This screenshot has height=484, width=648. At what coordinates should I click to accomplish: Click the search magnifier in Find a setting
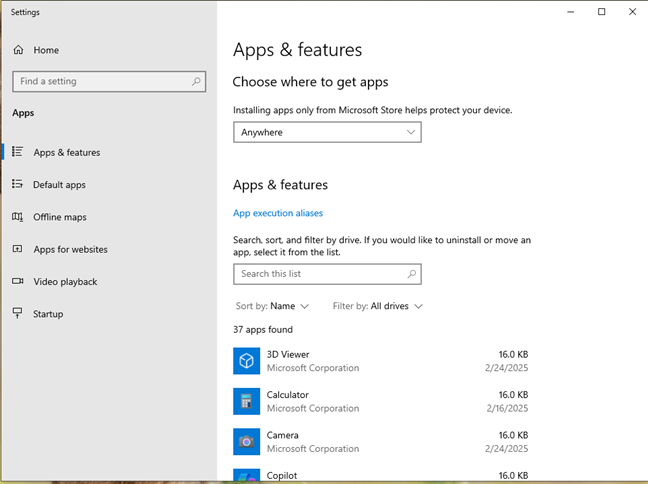tap(196, 81)
